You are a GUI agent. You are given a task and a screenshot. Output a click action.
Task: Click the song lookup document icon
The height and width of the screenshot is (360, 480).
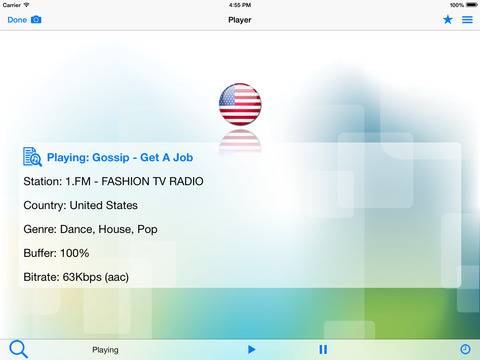32,157
